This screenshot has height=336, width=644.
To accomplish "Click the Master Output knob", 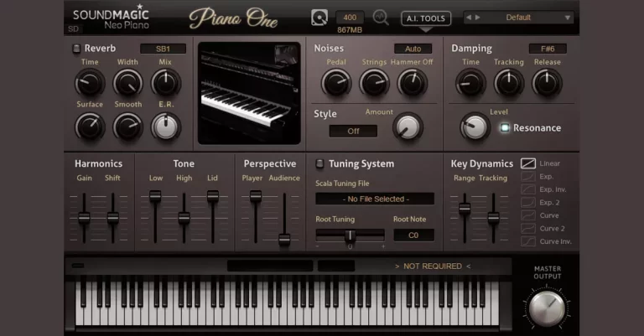I will [548, 308].
